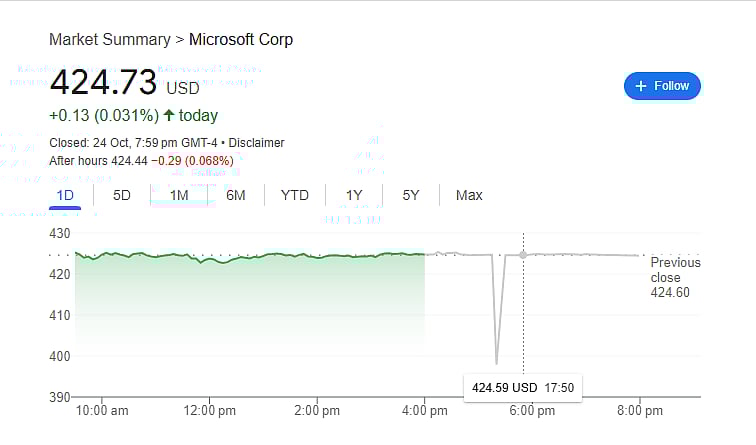
Task: Click the Follow button
Action: (x=662, y=86)
